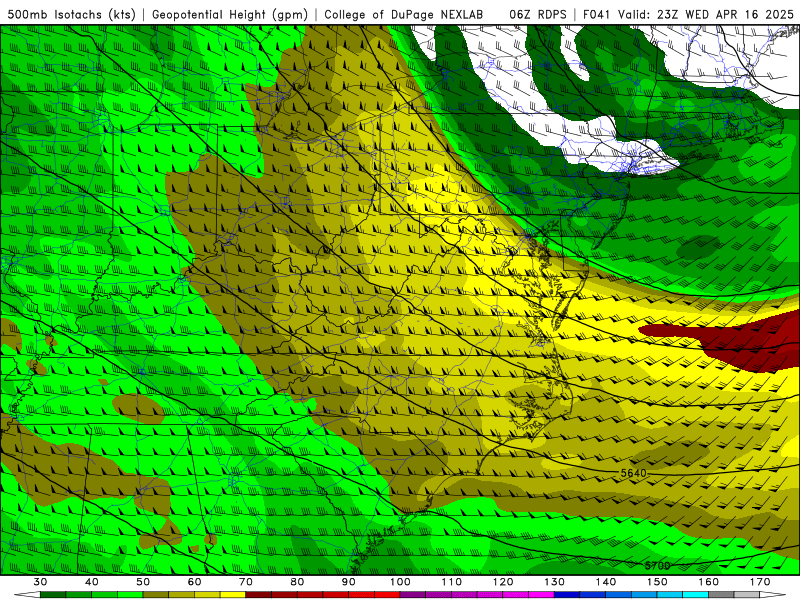800x600 pixels.
Task: Click the legend value '150'
Action: [x=657, y=582]
